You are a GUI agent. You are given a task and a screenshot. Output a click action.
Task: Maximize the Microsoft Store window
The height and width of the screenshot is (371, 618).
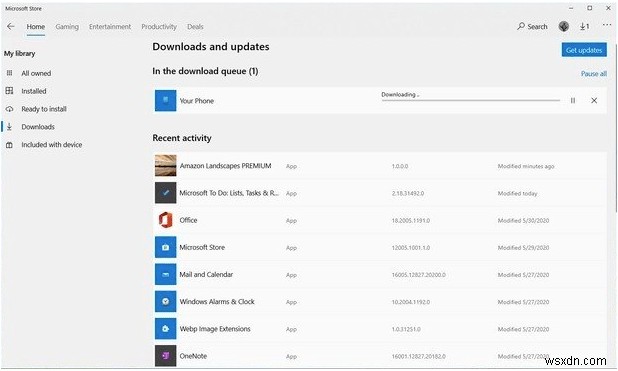tap(590, 8)
